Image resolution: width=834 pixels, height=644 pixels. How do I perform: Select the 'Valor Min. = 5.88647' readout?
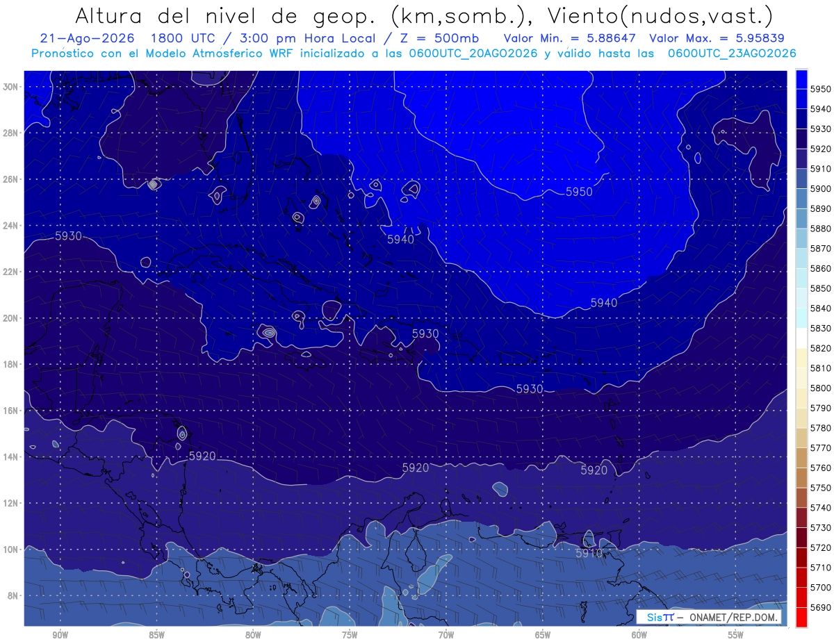coord(569,38)
